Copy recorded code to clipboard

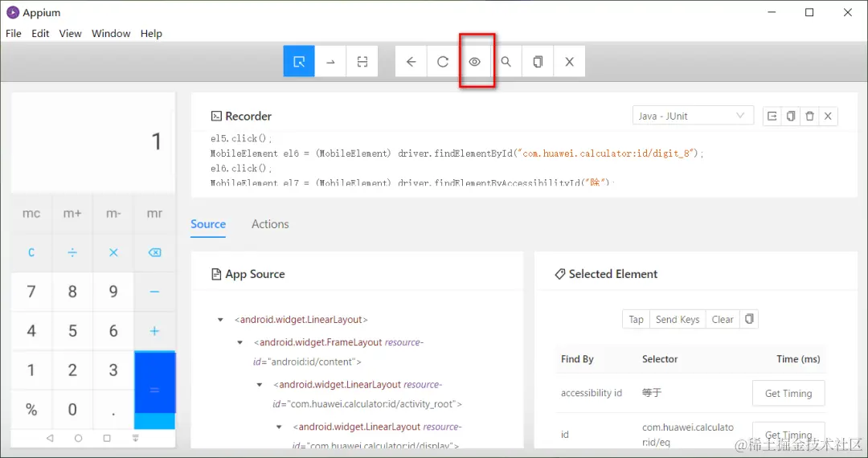click(x=791, y=117)
